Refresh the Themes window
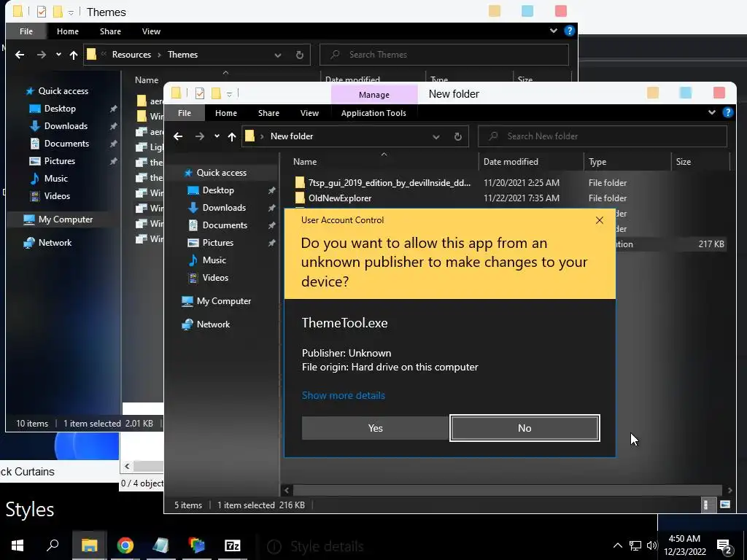The width and height of the screenshot is (747, 560). tap(300, 55)
